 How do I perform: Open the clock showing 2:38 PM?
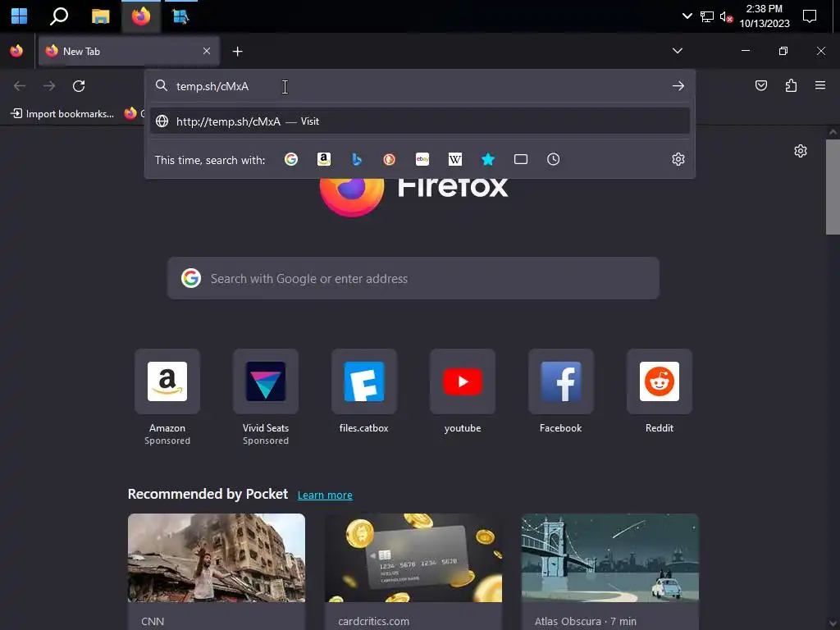pos(765,16)
